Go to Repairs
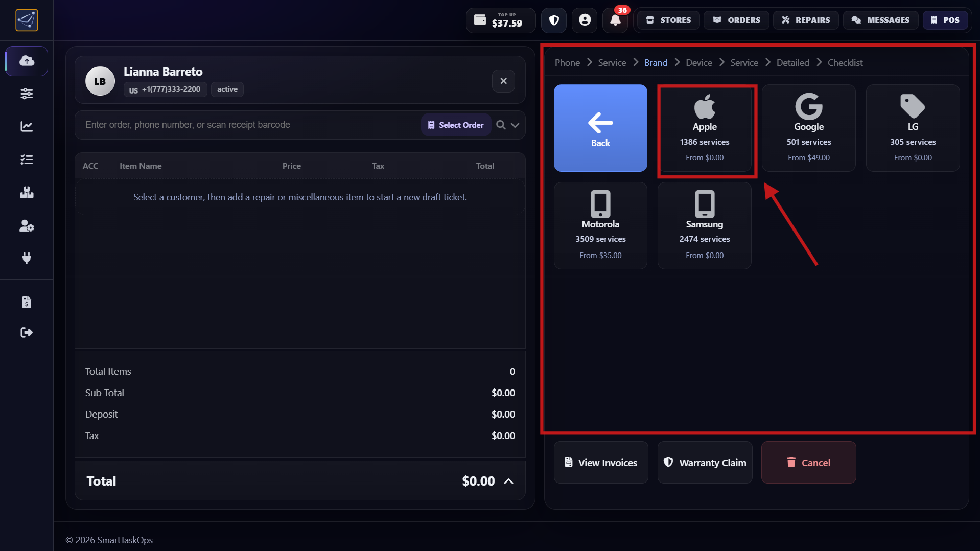980x551 pixels. pos(806,20)
